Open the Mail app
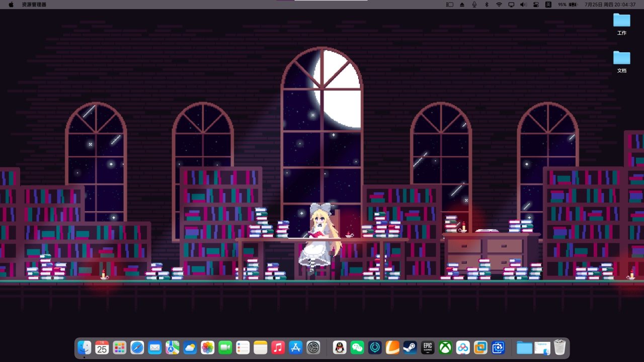 point(155,347)
